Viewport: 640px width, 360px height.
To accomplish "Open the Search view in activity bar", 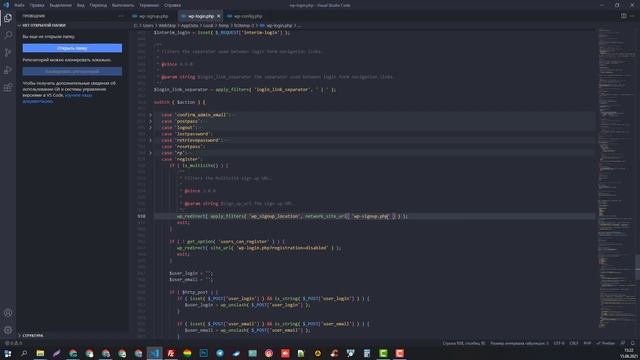I will tap(8, 35).
